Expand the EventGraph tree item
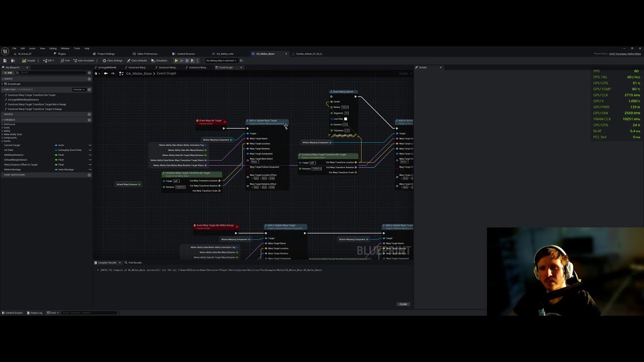Viewport: 644px width, 362px height. (3, 84)
